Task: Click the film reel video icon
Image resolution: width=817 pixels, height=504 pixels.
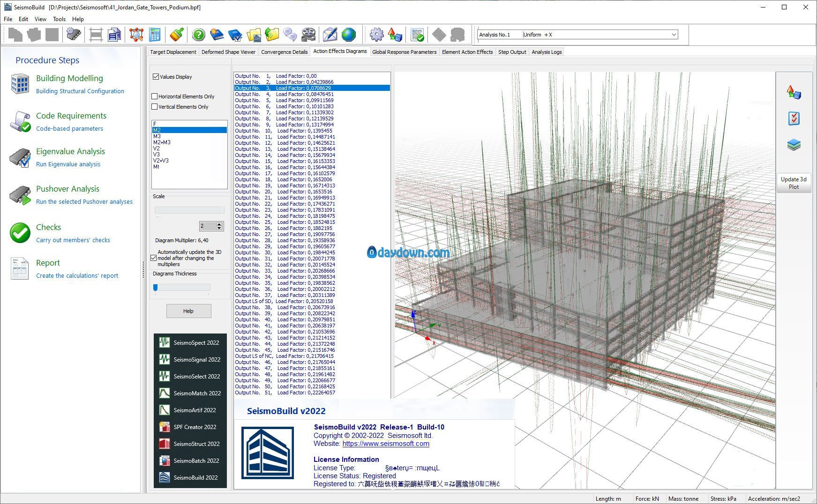Action: pyautogui.click(x=308, y=35)
